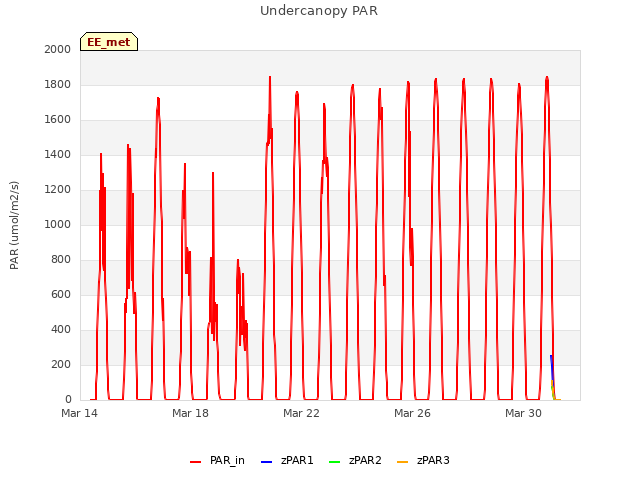This screenshot has width=640, height=480.
Task: Click the 200 y-axis tick label
Action: point(61,364)
